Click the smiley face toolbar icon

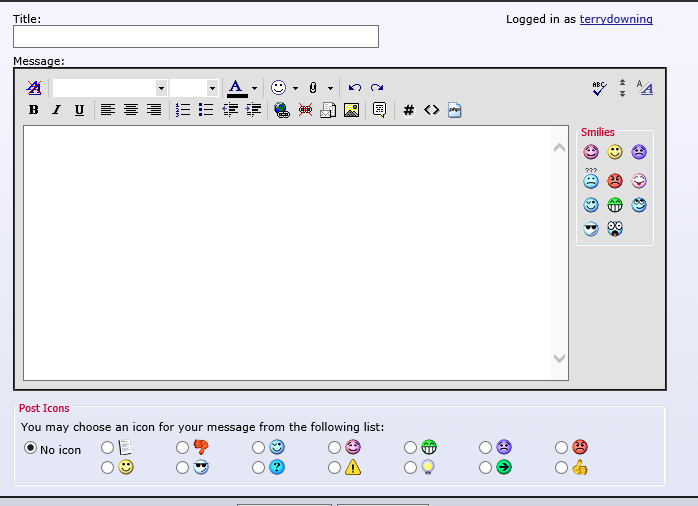[279, 88]
